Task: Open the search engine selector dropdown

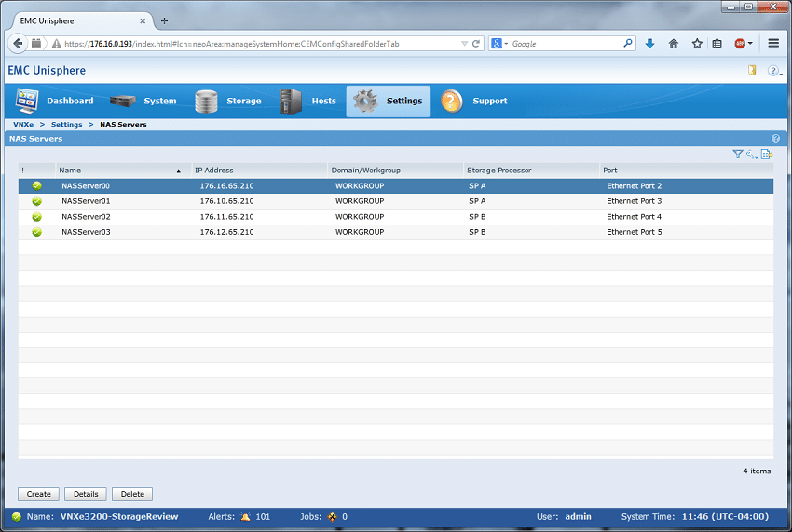Action: [499, 44]
